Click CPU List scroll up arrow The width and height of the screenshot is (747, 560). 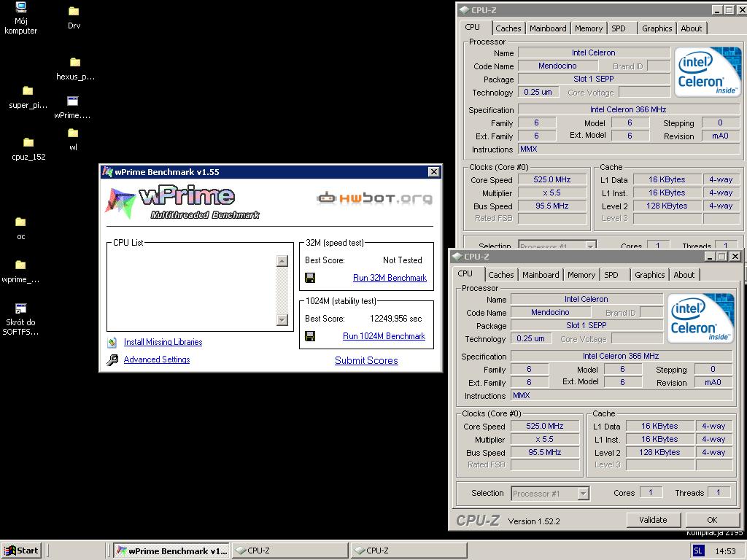[282, 261]
